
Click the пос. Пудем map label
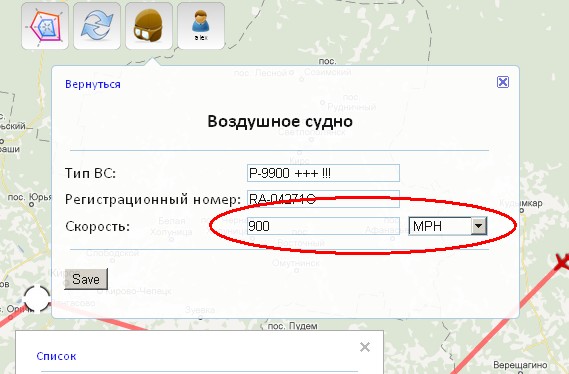[292, 326]
